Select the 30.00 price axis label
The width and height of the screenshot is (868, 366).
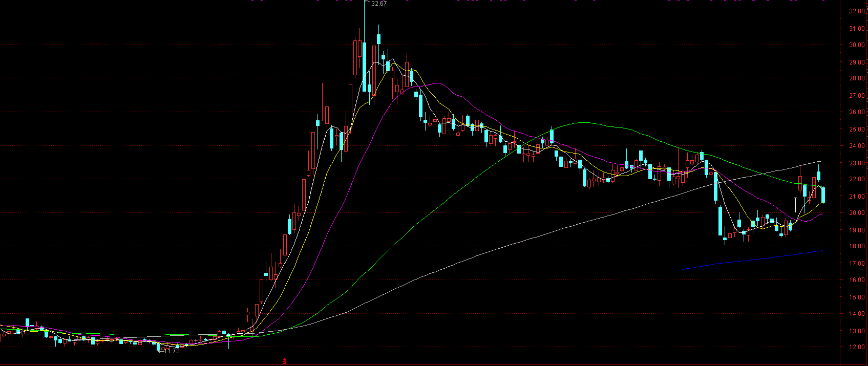857,45
